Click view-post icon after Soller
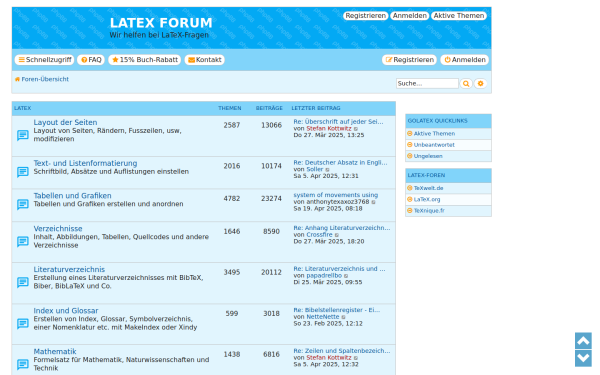This screenshot has width=600, height=375. pos(327,170)
